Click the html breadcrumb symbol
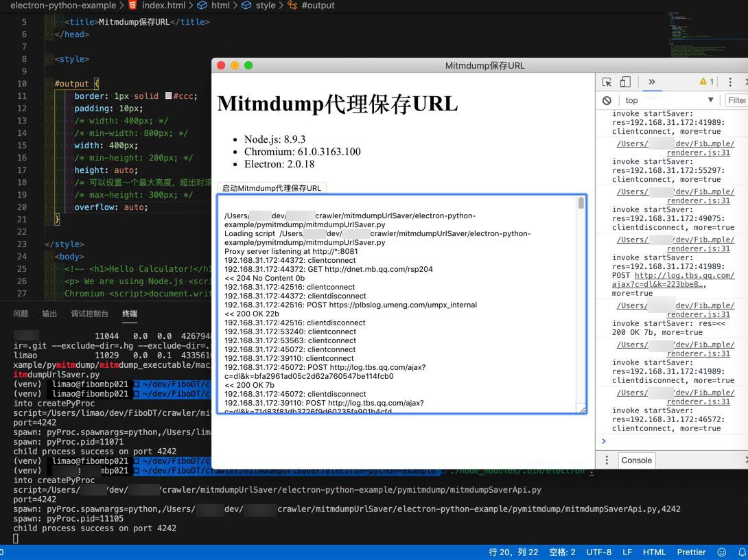This screenshot has width=748, height=560. tap(213, 5)
